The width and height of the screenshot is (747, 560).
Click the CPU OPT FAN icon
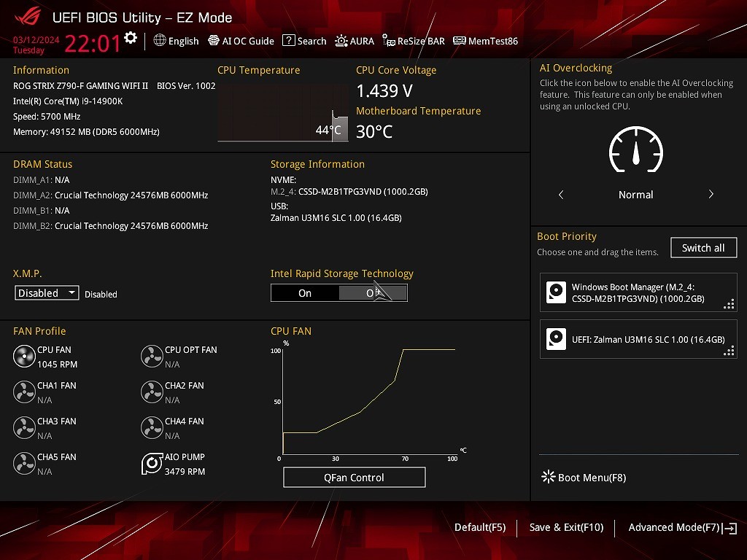click(152, 357)
